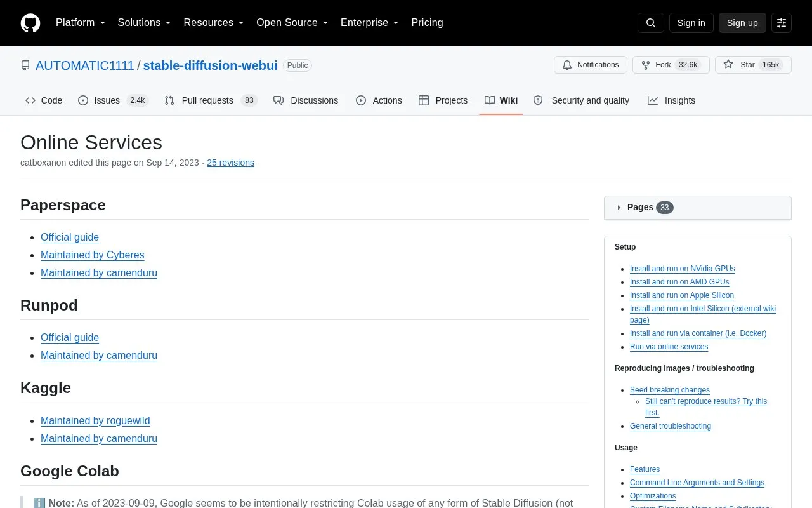Open the Resources dropdown
Image resolution: width=812 pixels, height=508 pixels.
point(214,23)
